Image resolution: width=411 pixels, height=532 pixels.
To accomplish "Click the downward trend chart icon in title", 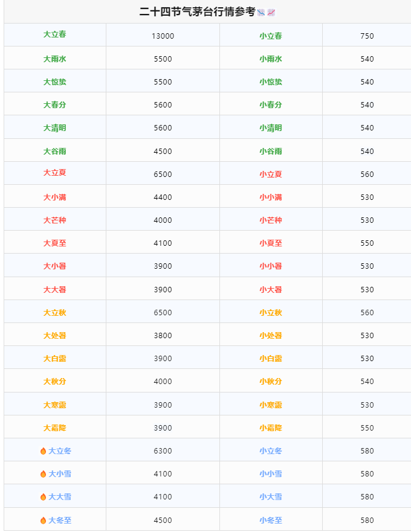I will point(261,13).
